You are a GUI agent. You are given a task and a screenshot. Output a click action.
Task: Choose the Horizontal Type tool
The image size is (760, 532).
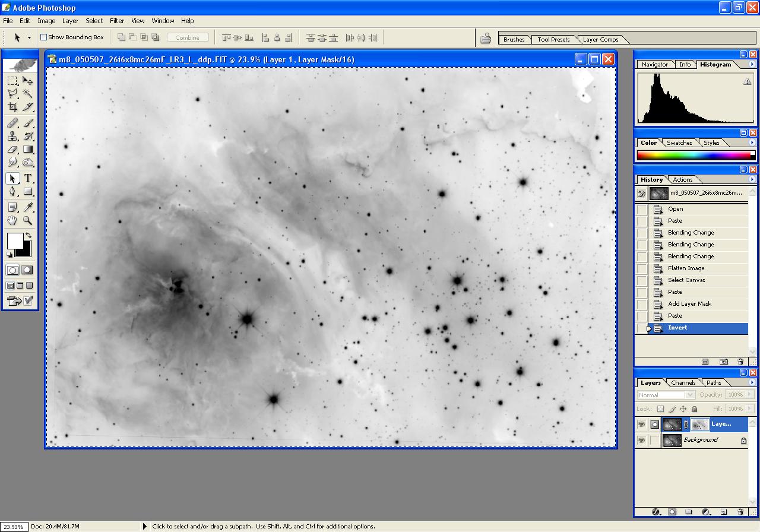[x=28, y=179]
